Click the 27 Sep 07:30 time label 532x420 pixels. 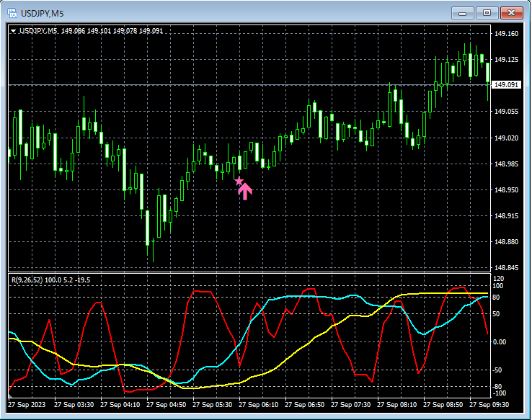coord(351,405)
